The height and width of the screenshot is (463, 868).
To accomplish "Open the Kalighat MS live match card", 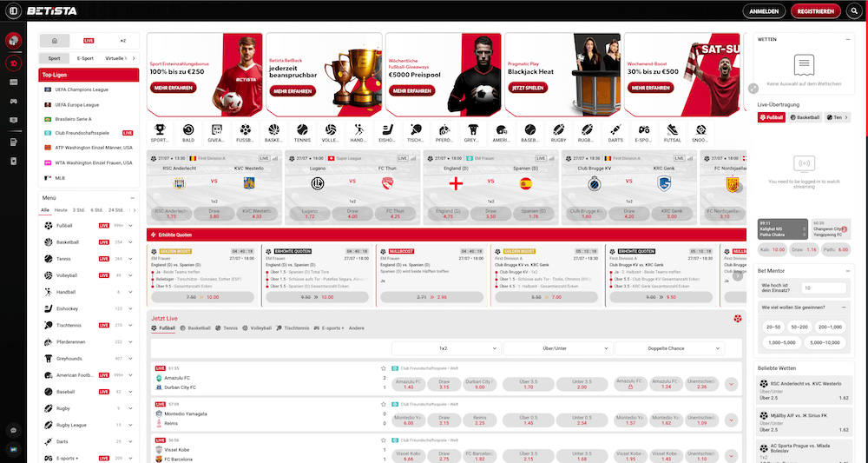I will [x=783, y=228].
